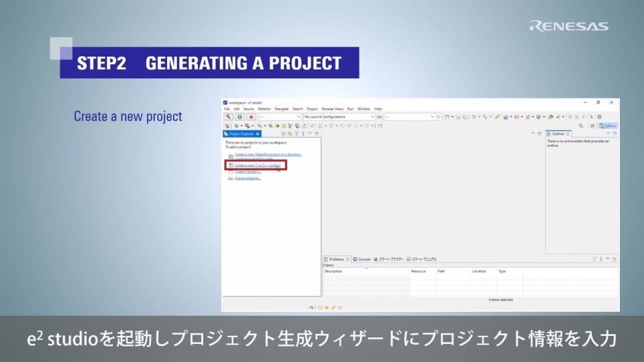Open the Window menu
This screenshot has height=362, width=644.
tap(364, 109)
